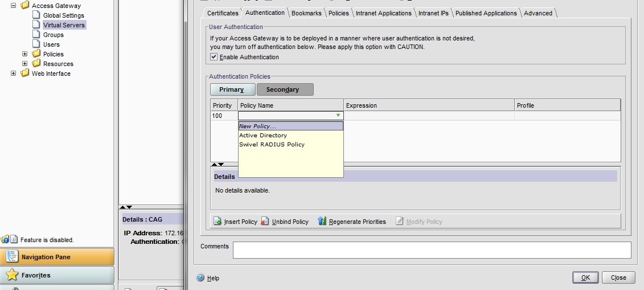Click the Expression column header
Image resolution: width=644 pixels, height=290 pixels.
click(x=429, y=105)
